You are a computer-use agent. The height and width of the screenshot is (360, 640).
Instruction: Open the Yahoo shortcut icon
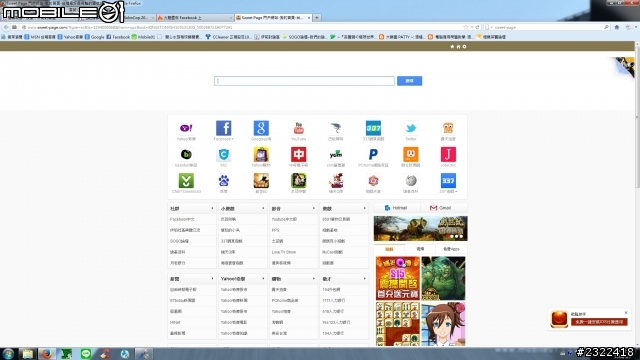click(186, 128)
